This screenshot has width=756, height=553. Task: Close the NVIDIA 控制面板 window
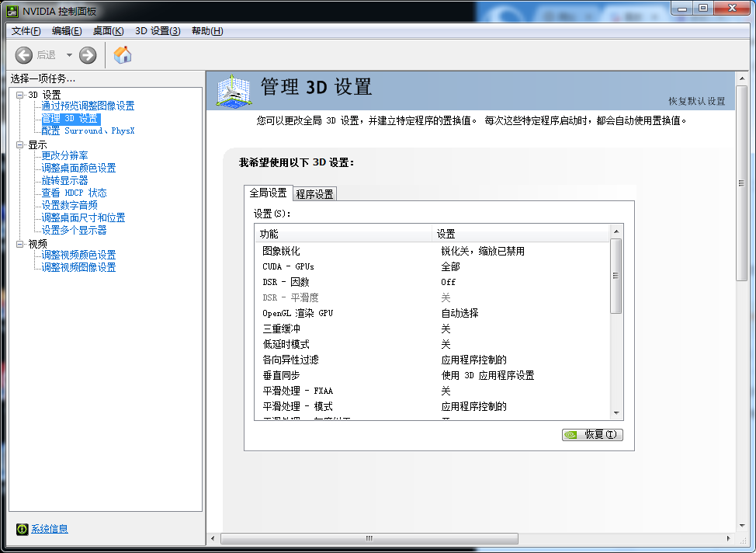[732, 9]
